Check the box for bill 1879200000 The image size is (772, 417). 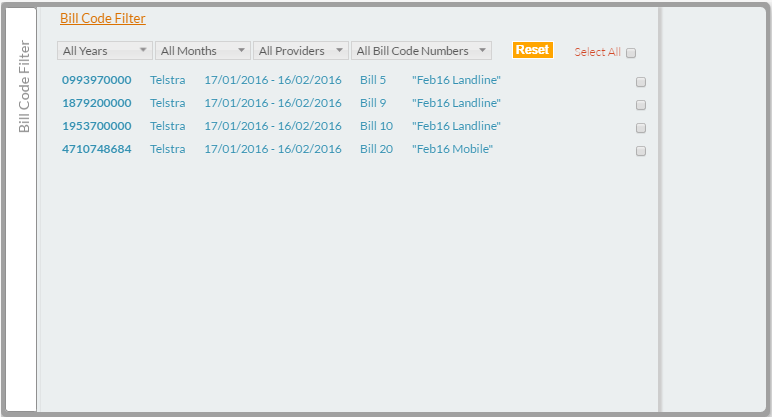pyautogui.click(x=641, y=105)
